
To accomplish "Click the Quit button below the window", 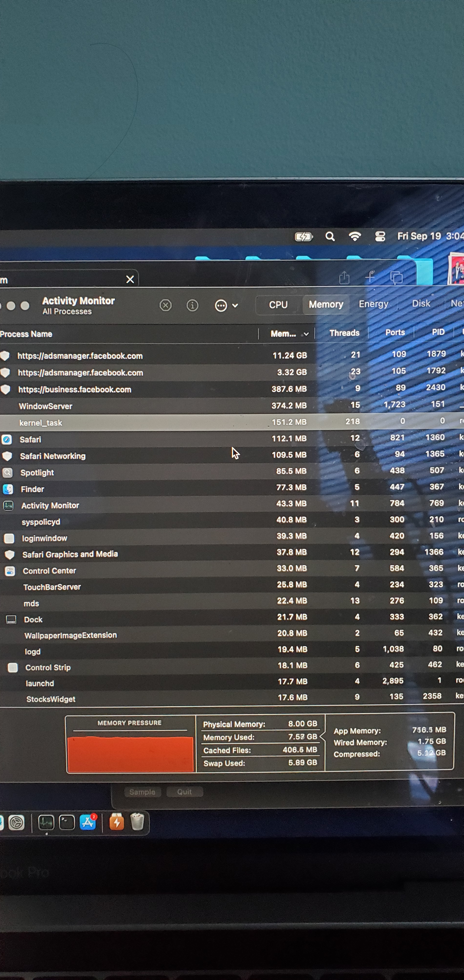I will point(184,792).
